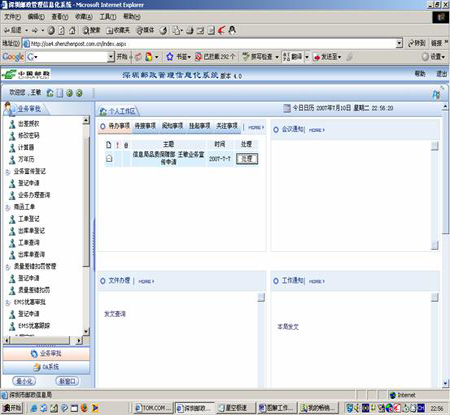
Task: Click the 新窗口 button under the sidebar
Action: 67,381
